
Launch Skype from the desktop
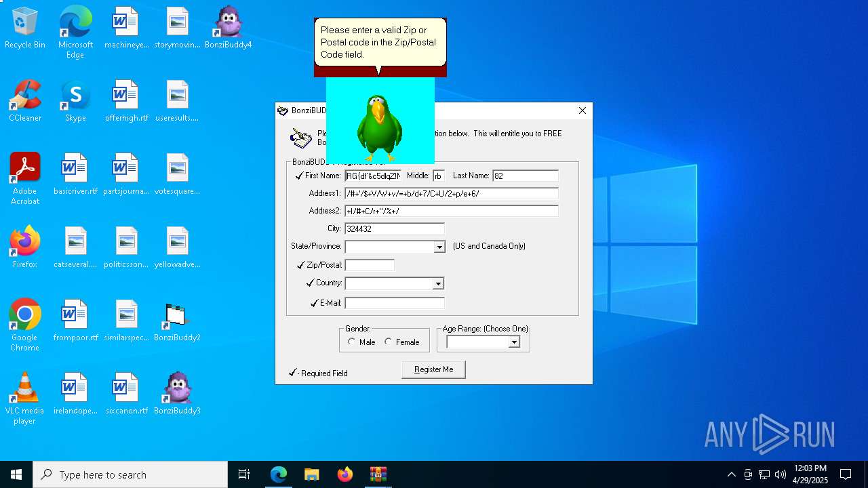(75, 101)
